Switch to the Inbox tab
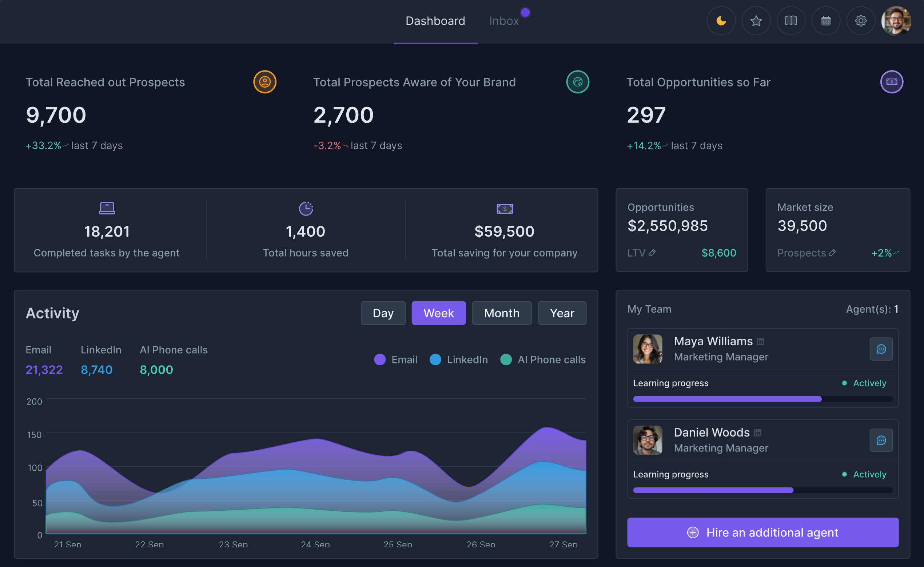This screenshot has height=567, width=924. click(504, 21)
